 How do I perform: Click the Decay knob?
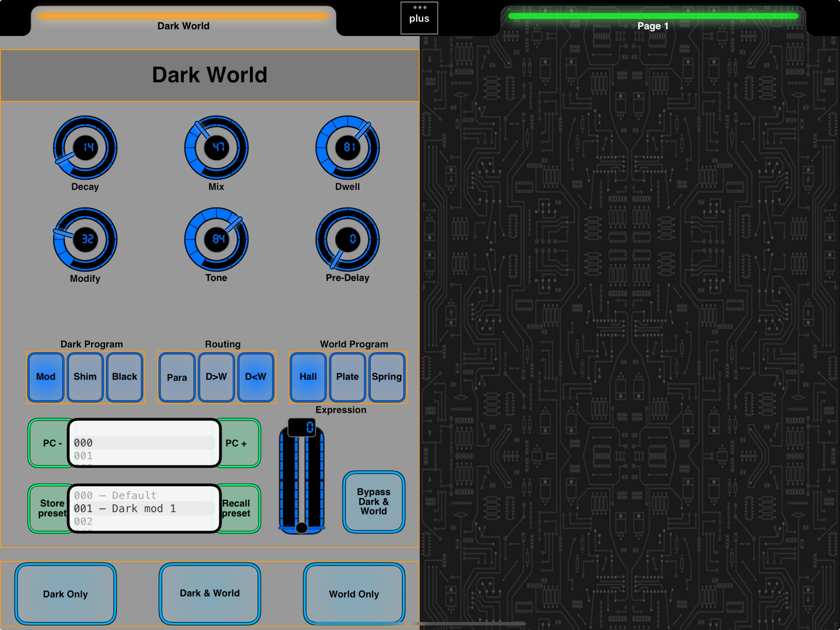[85, 147]
